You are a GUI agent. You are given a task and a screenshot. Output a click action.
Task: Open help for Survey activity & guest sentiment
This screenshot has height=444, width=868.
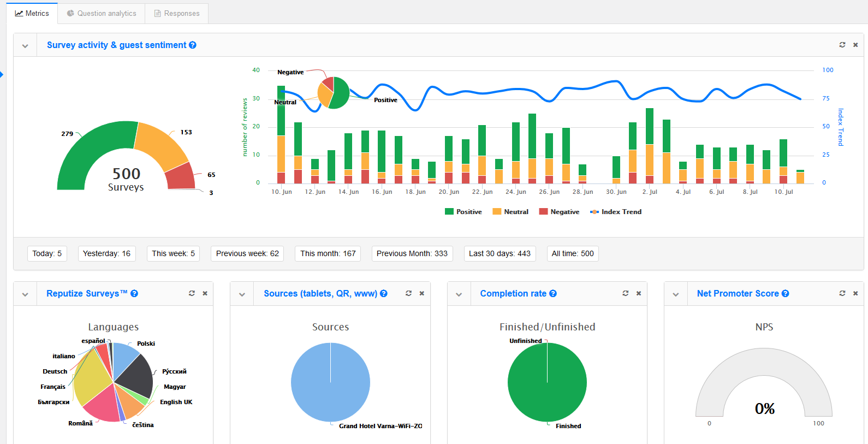tap(193, 45)
